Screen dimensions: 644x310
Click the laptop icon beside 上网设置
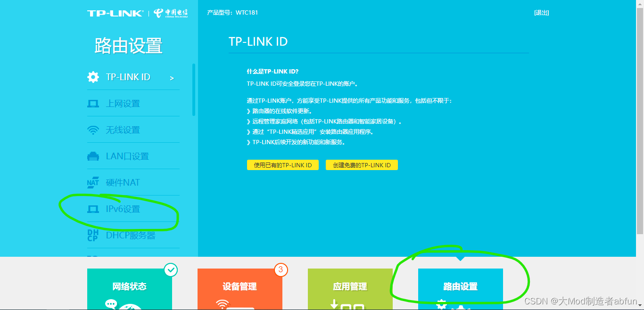(x=93, y=104)
